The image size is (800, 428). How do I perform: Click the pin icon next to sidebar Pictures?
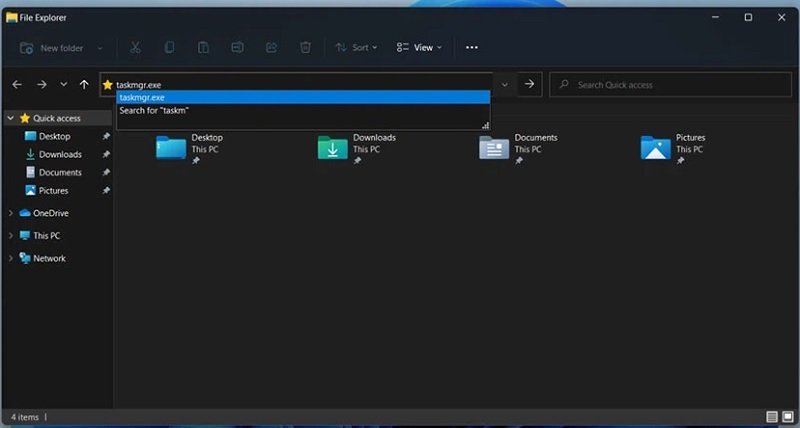pyautogui.click(x=106, y=190)
